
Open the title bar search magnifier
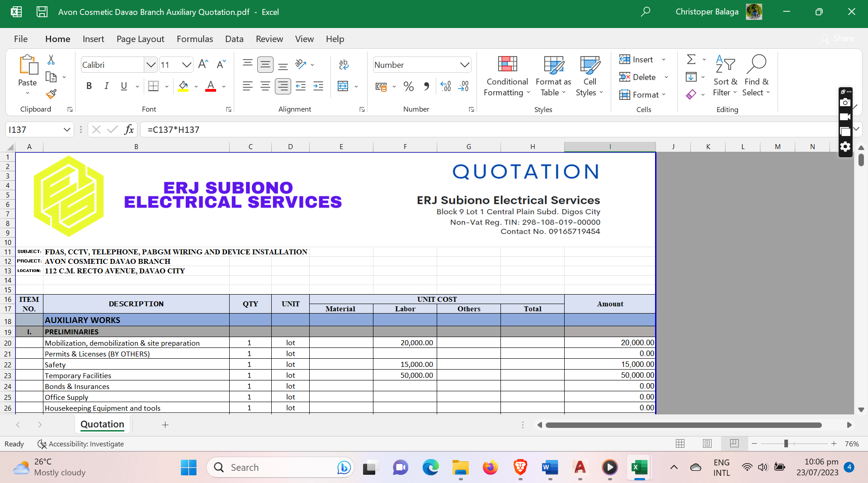coord(646,12)
